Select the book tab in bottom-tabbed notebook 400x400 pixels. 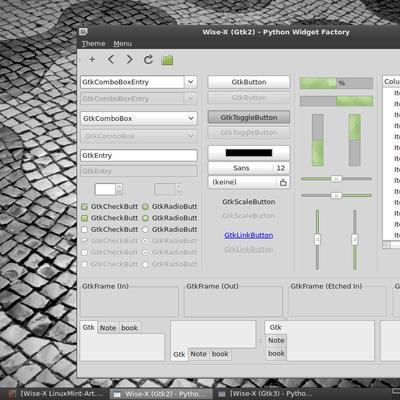pyautogui.click(x=220, y=354)
